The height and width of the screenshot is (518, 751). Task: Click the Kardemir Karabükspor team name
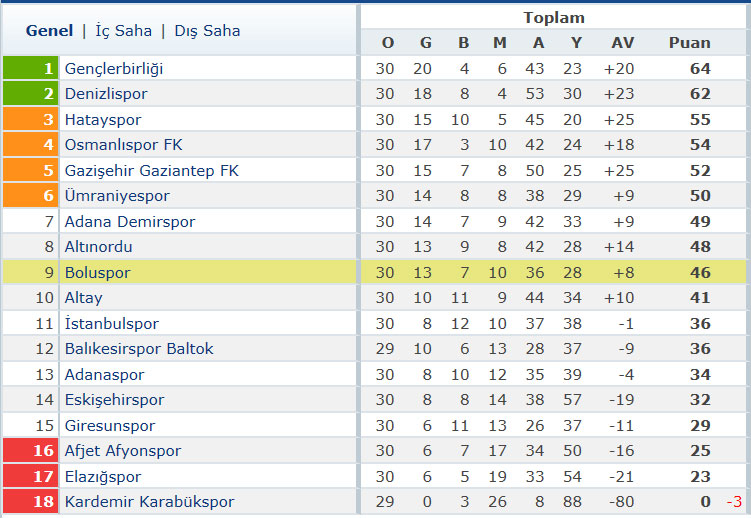[149, 502]
